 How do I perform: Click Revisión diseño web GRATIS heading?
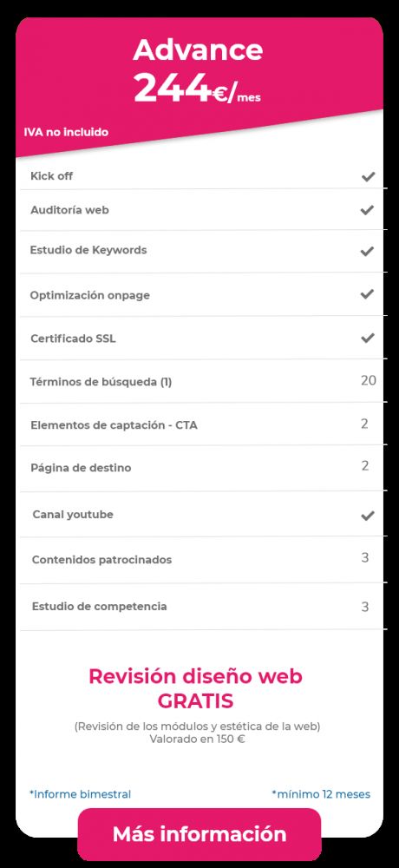(x=195, y=688)
